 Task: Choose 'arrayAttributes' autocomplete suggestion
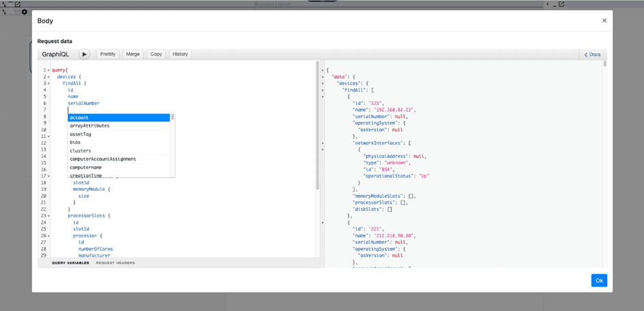[118, 125]
